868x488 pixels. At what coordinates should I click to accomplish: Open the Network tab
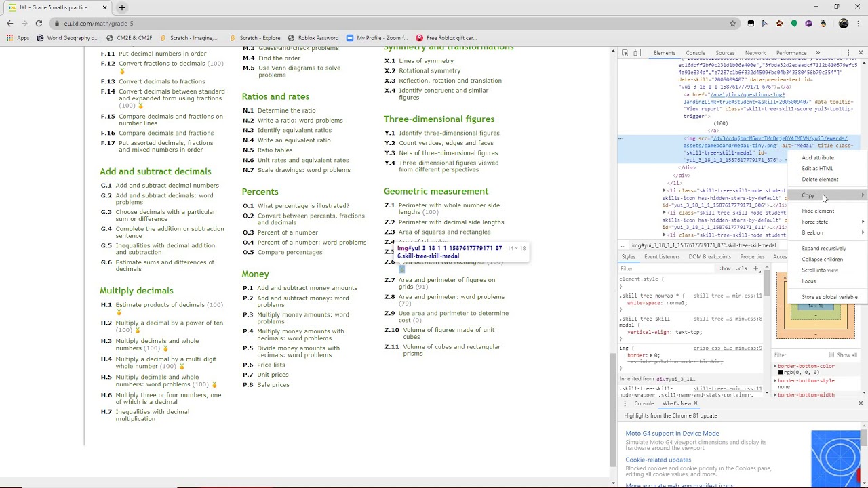pyautogui.click(x=755, y=53)
